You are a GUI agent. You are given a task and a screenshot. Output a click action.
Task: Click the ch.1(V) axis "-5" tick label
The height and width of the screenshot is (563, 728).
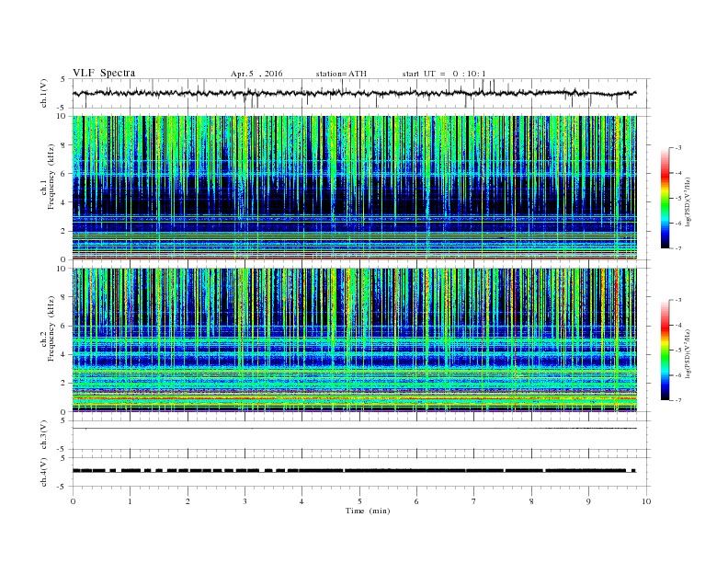click(63, 109)
